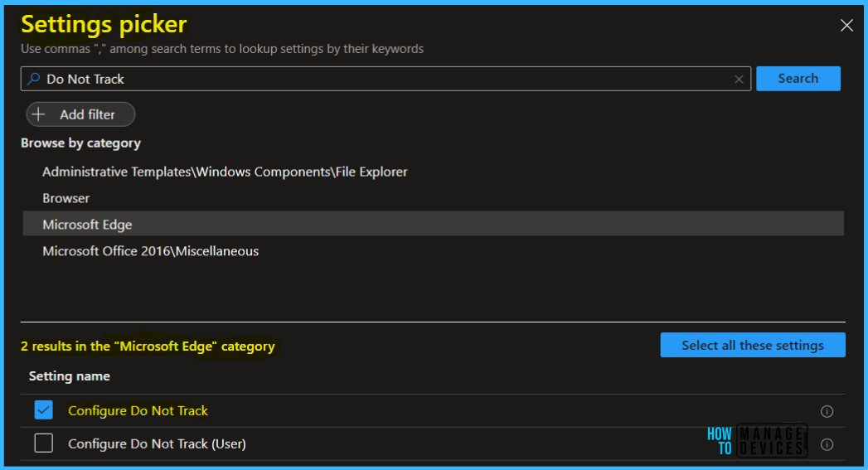
Task: Click the magnifier icon in search field
Action: [34, 79]
